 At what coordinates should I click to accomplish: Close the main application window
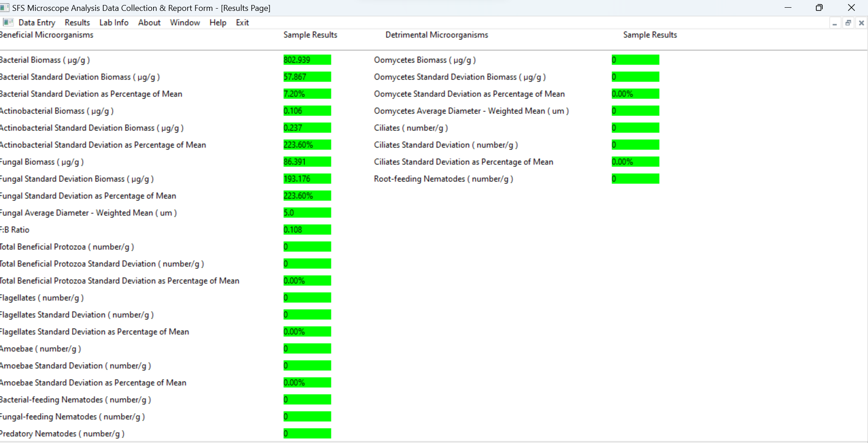[851, 8]
